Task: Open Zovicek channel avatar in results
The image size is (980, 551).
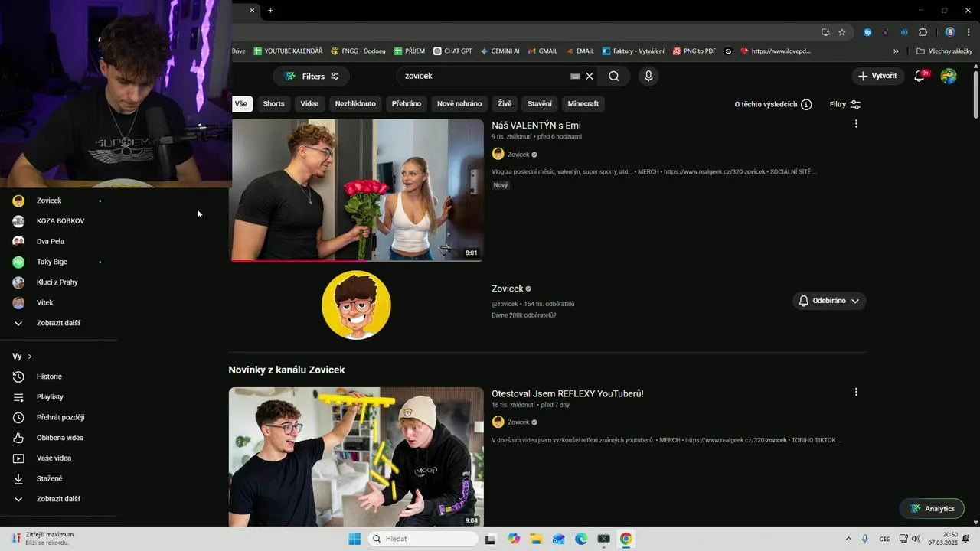Action: coord(356,305)
